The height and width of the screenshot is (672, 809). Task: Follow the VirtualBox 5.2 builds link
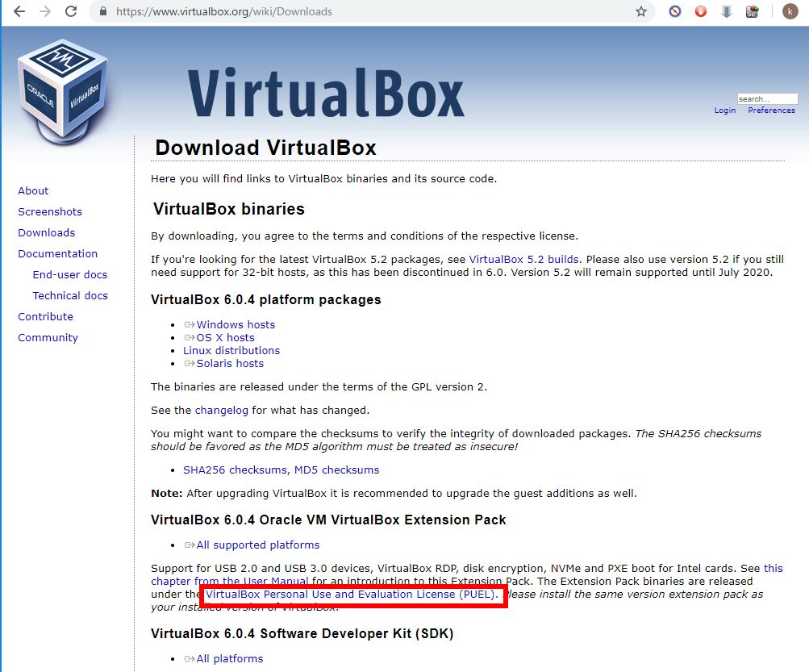tap(523, 260)
